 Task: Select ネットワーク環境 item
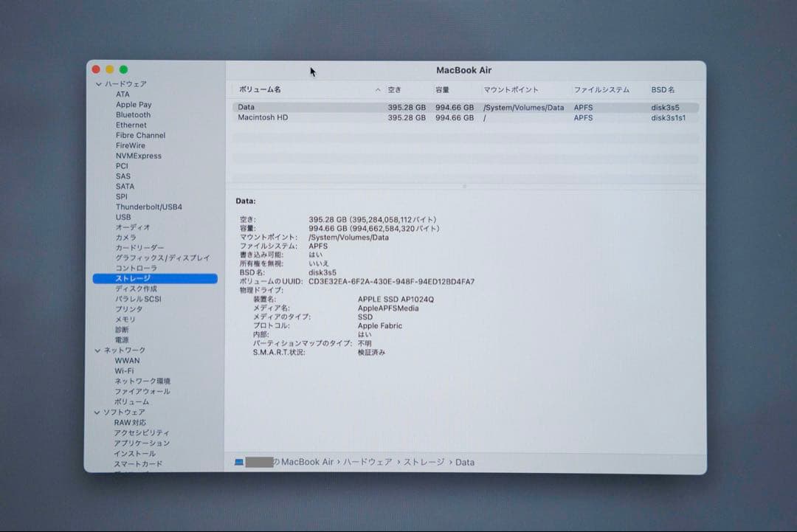tap(142, 381)
